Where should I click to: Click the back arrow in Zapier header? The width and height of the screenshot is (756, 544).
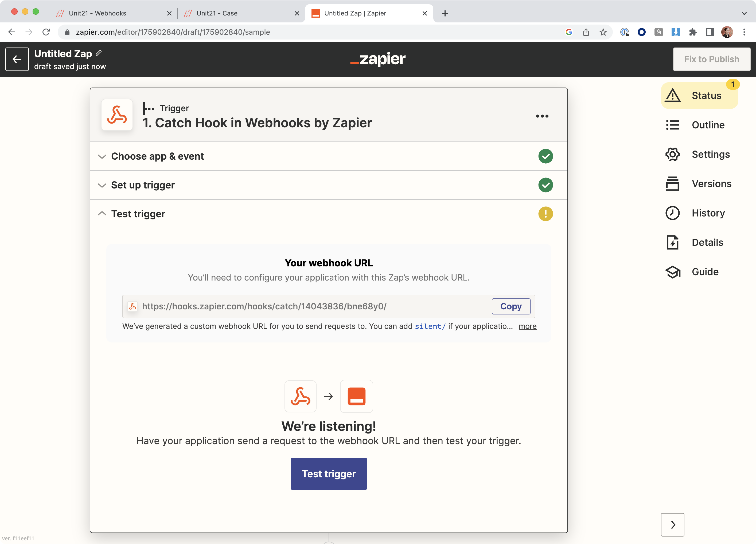click(17, 59)
